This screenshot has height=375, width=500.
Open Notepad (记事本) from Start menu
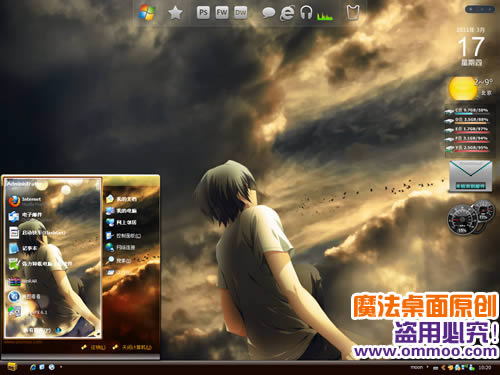click(x=23, y=248)
